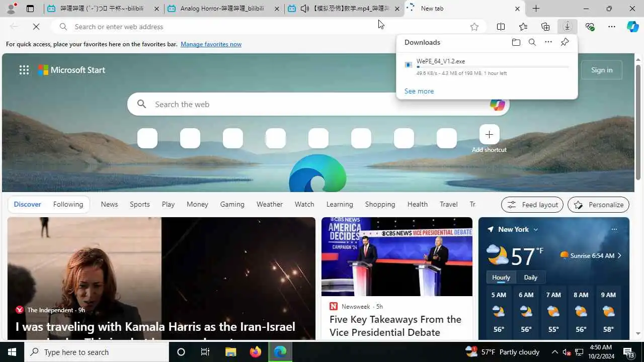Add this page to favorites star icon
Viewport: 644px width, 362px height.
pos(474,27)
